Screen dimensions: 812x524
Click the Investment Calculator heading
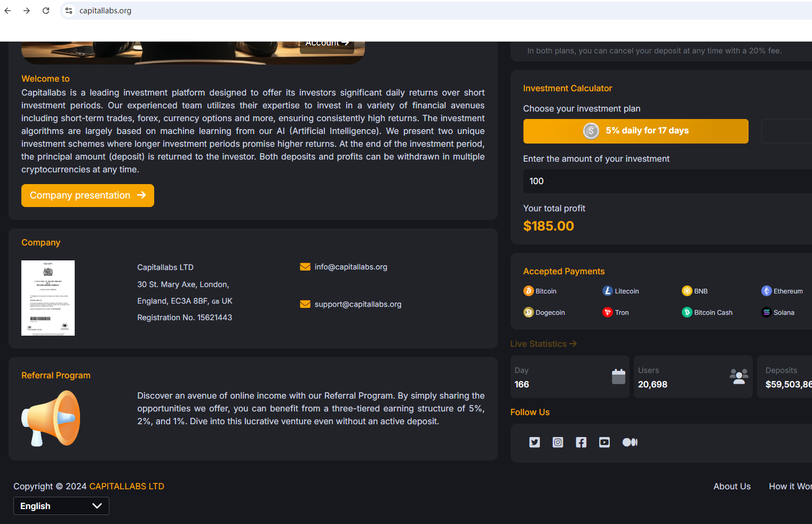(568, 89)
